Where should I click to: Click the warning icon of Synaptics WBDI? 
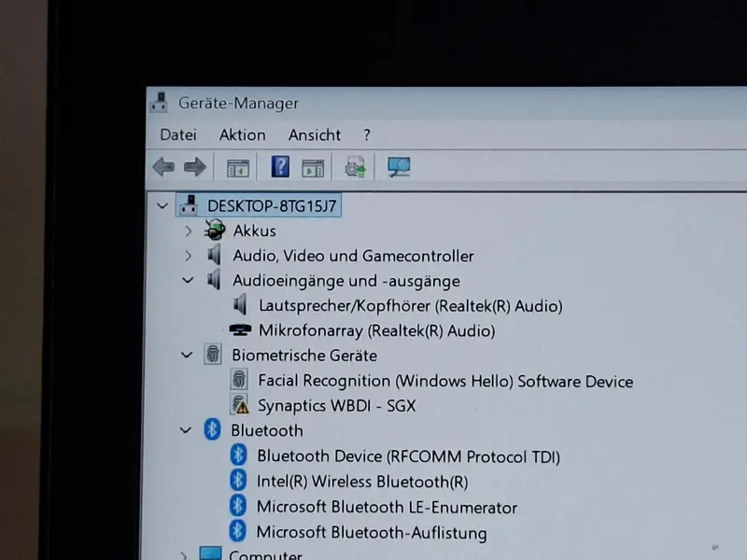pos(240,404)
